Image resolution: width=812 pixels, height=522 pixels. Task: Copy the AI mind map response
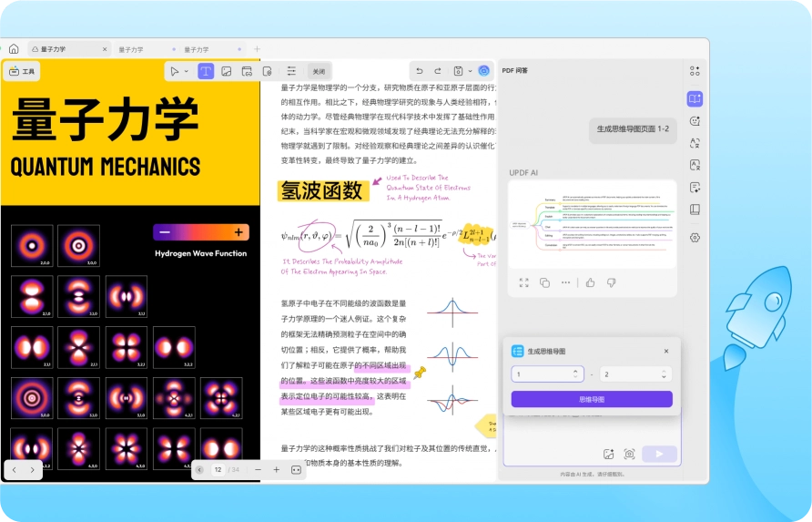pyautogui.click(x=544, y=282)
